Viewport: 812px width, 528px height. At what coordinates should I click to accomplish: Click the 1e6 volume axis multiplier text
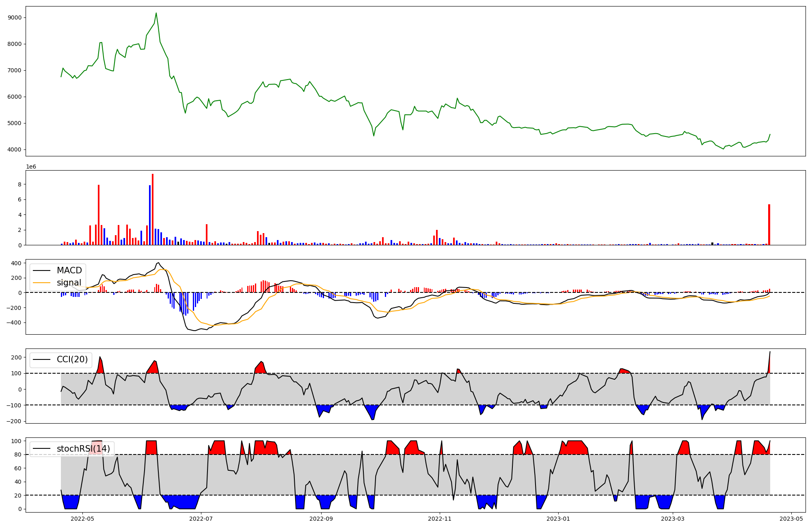click(31, 167)
